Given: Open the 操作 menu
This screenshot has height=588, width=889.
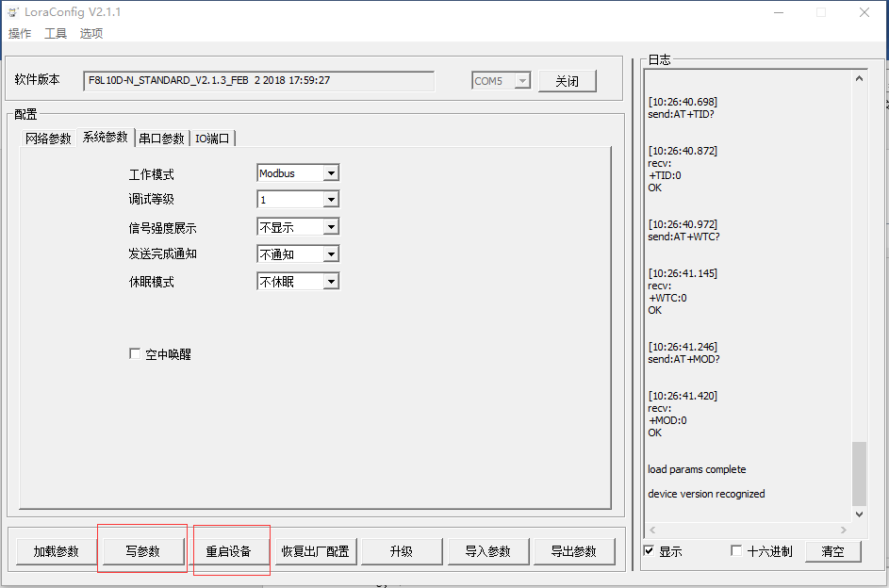Looking at the screenshot, I should point(20,33).
